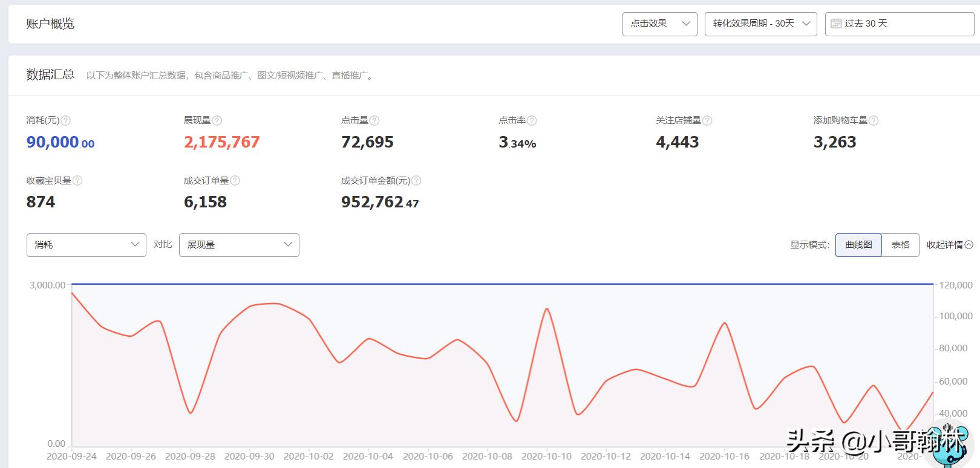Image resolution: width=980 pixels, height=468 pixels.
Task: Open the 消耗 metric dropdown
Action: pos(87,245)
